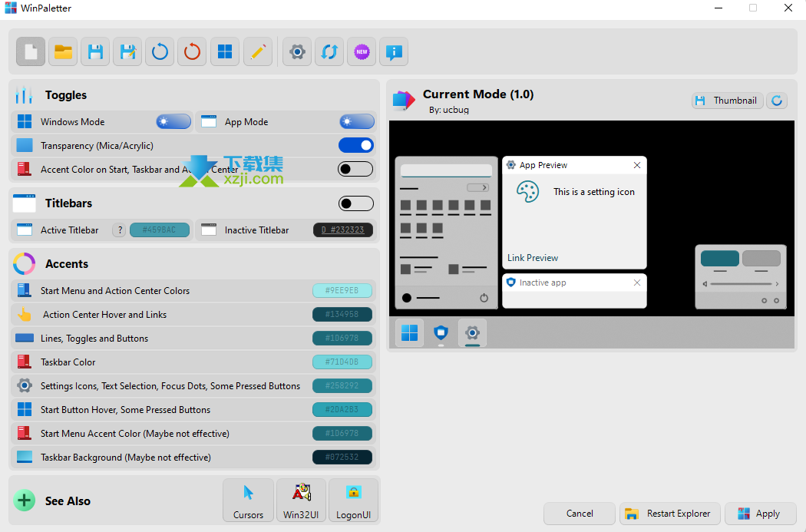Screen dimensions: 806x532
Task: Click the volume slider in action center preview
Action: pos(741,284)
